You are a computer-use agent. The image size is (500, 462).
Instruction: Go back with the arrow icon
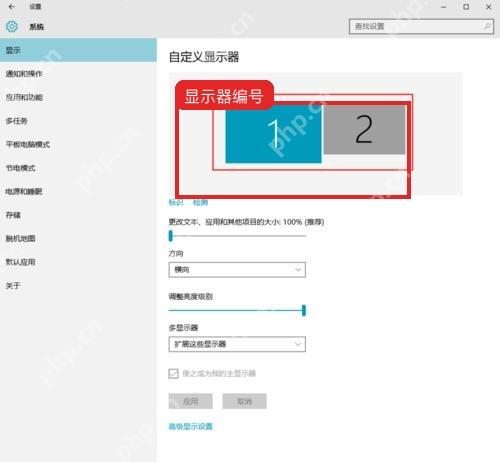11,7
